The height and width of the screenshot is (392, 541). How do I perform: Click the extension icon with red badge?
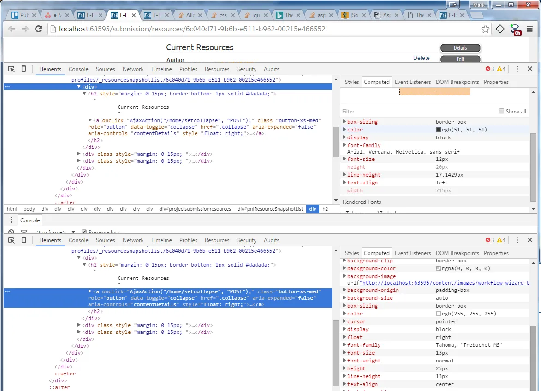click(x=515, y=30)
